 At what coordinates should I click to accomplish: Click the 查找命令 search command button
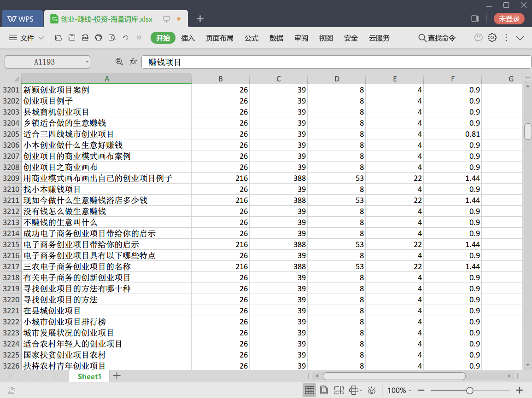pyautogui.click(x=437, y=38)
